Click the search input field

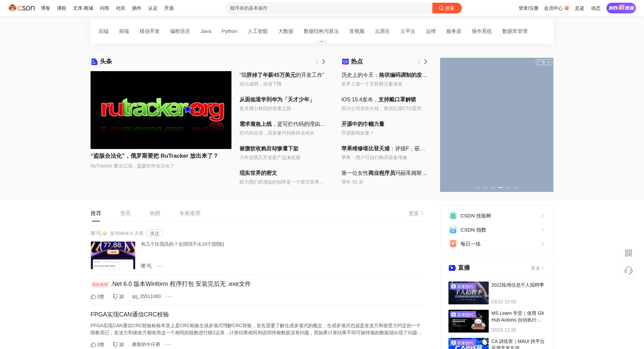(x=329, y=8)
